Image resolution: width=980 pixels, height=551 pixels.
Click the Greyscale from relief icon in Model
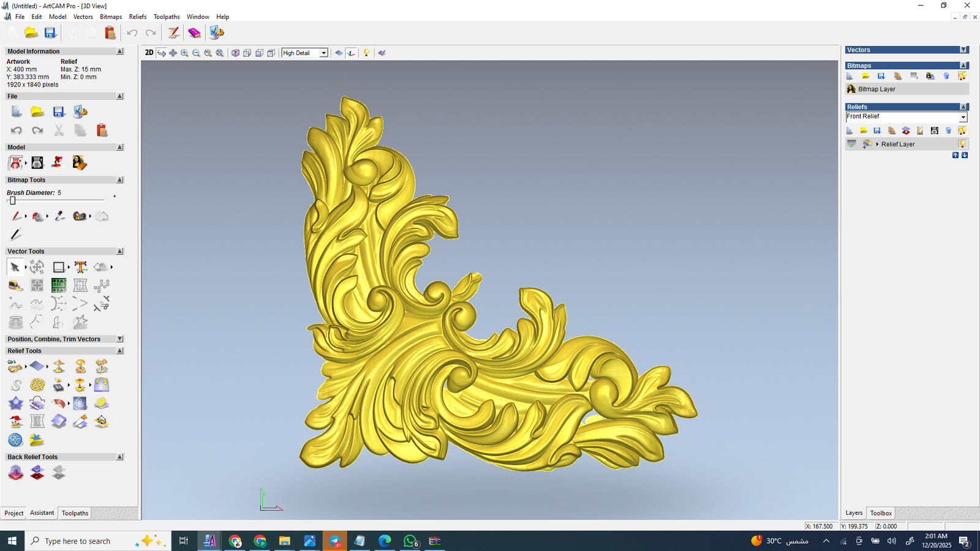(x=37, y=162)
